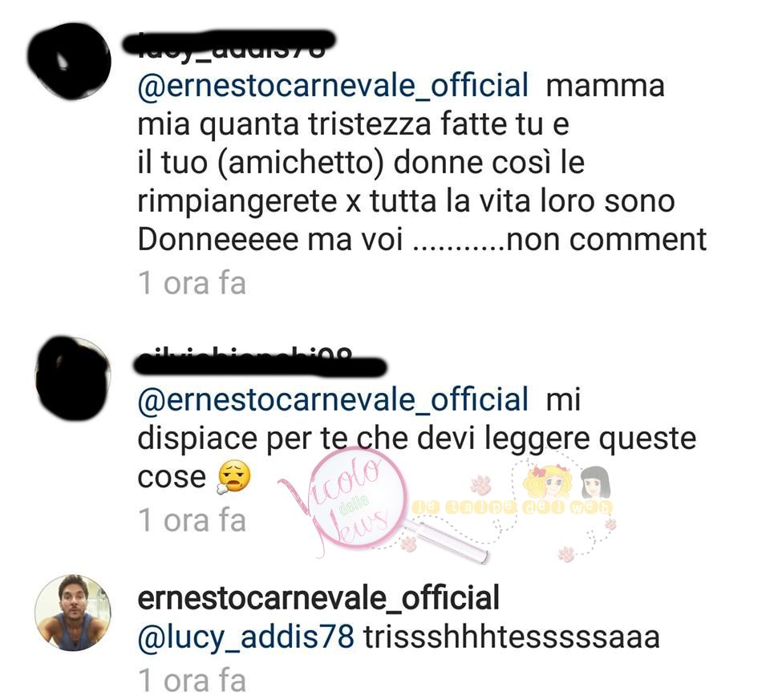Click the first comment's '1 ora fa' timestamp
The image size is (770, 700).
tap(192, 283)
